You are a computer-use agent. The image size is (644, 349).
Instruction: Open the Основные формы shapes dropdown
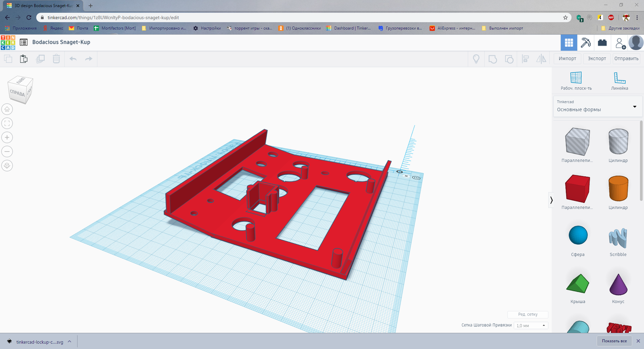[597, 106]
